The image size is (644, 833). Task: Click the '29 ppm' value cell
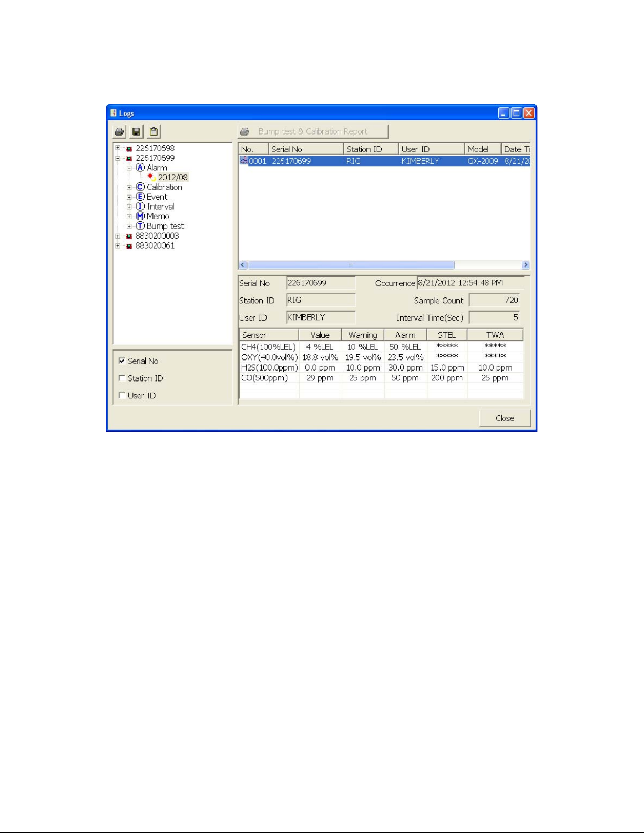tap(320, 378)
